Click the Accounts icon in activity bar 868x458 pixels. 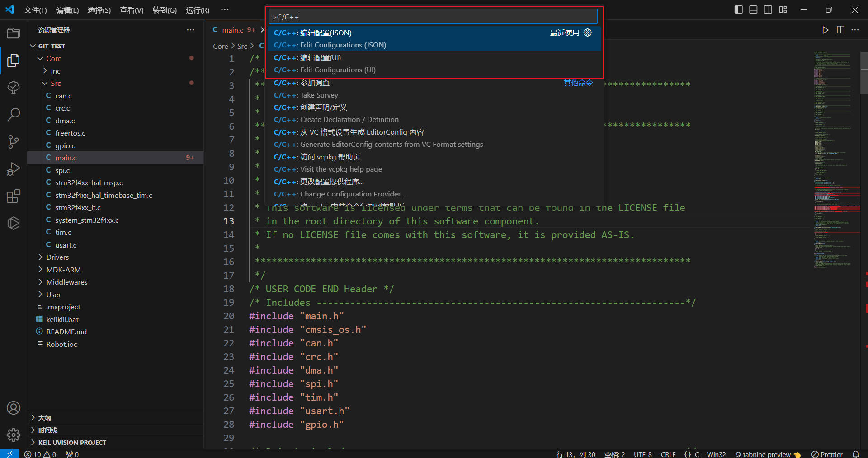click(14, 408)
